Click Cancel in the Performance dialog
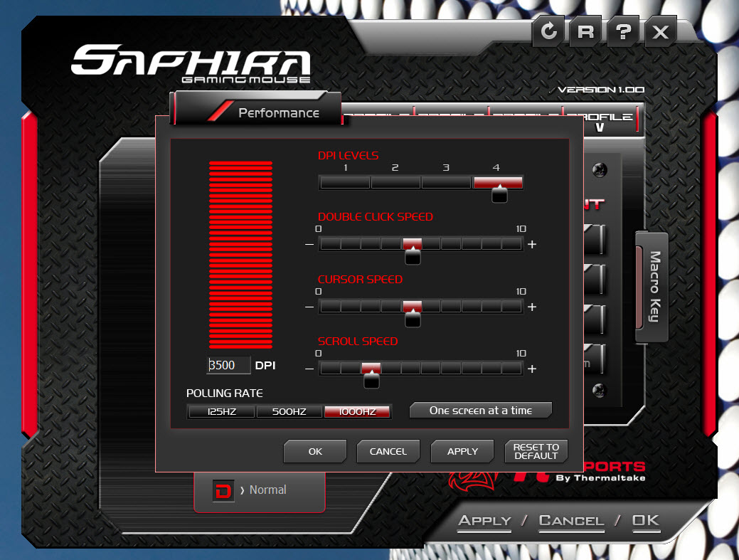Screen dimensions: 739x560 (x=388, y=451)
